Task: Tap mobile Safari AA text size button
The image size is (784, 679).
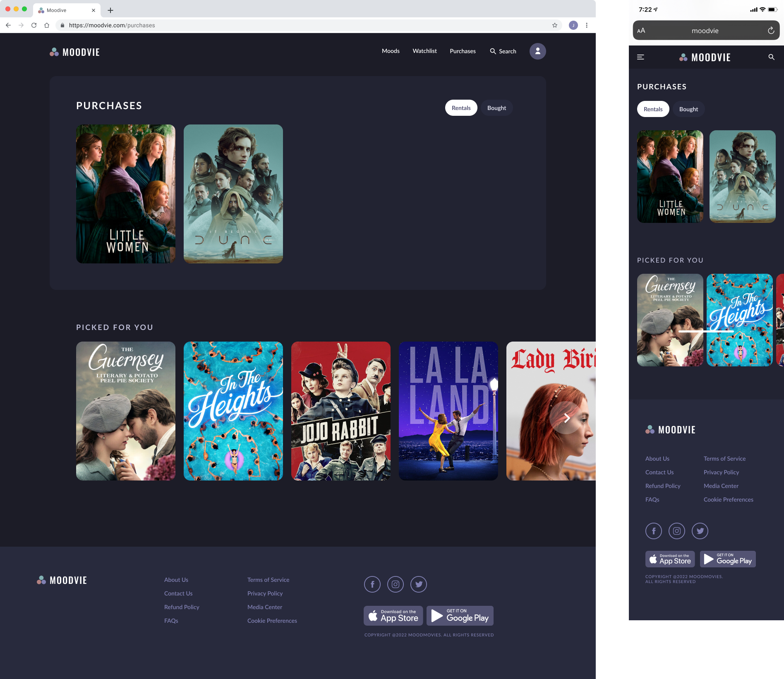Action: tap(641, 31)
